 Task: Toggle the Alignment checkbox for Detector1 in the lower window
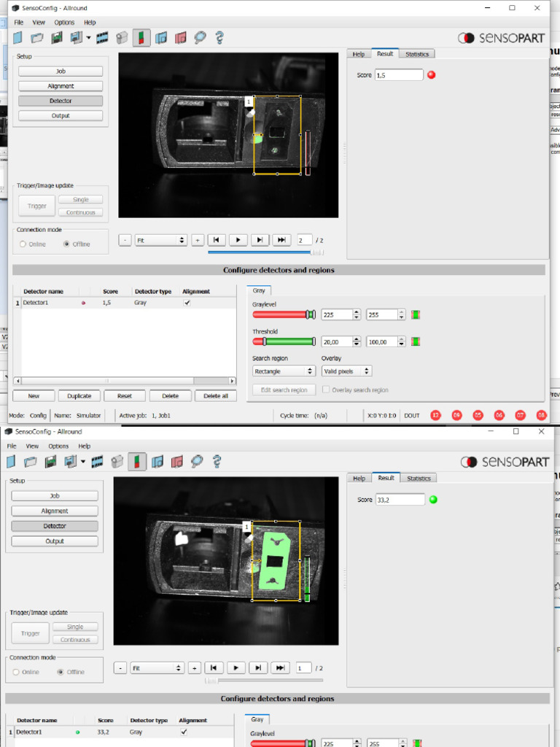point(183,732)
